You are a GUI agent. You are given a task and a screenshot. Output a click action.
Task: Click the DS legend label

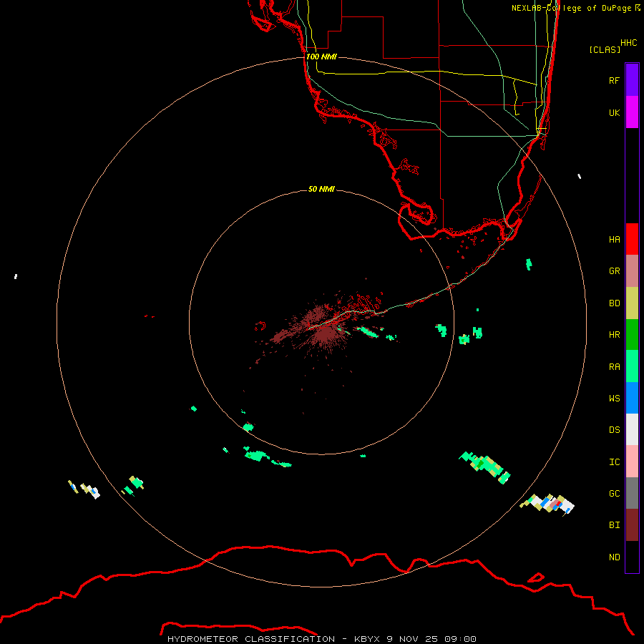[614, 429]
